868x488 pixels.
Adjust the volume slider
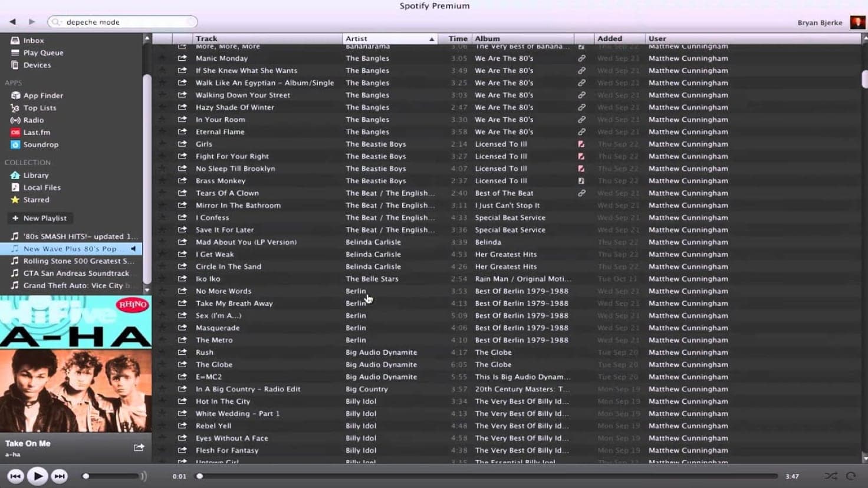pyautogui.click(x=112, y=476)
